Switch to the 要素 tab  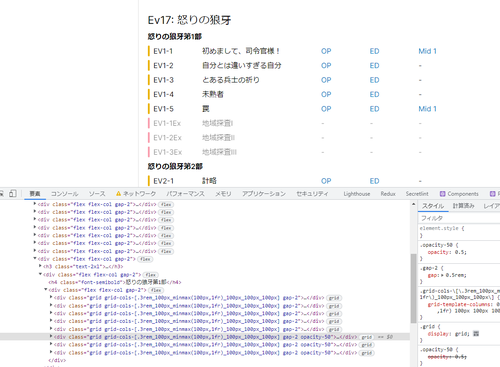[35, 194]
